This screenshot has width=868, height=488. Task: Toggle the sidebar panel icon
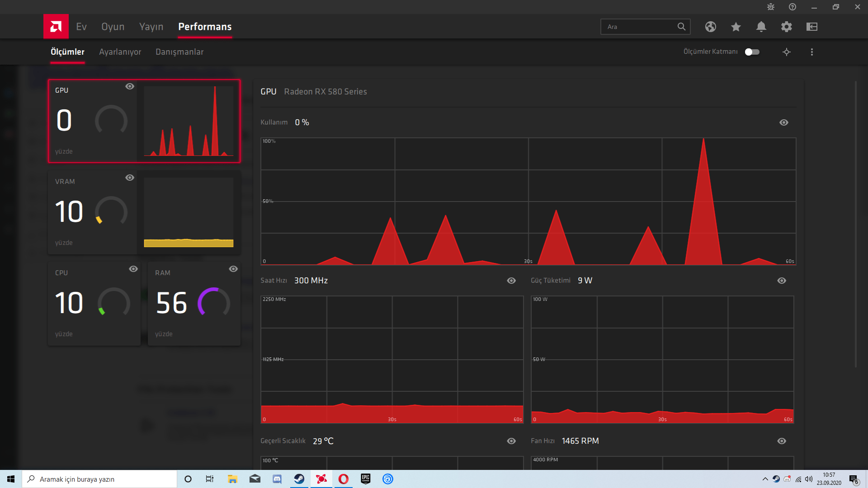coord(811,27)
